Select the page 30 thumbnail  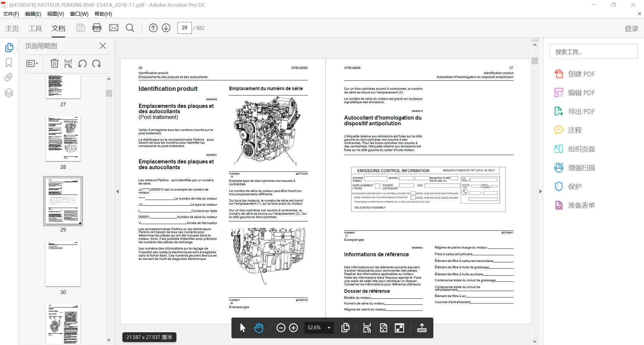[63, 264]
